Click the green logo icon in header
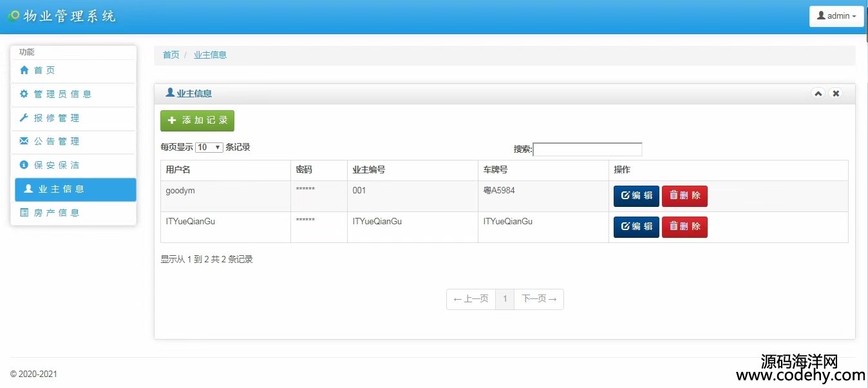The image size is (868, 388). (14, 16)
